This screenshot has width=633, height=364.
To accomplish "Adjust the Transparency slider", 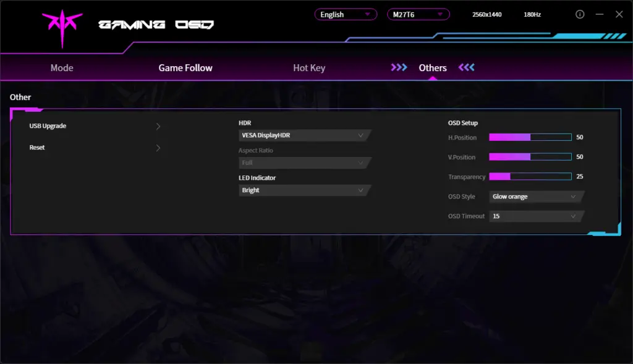I will coord(530,177).
